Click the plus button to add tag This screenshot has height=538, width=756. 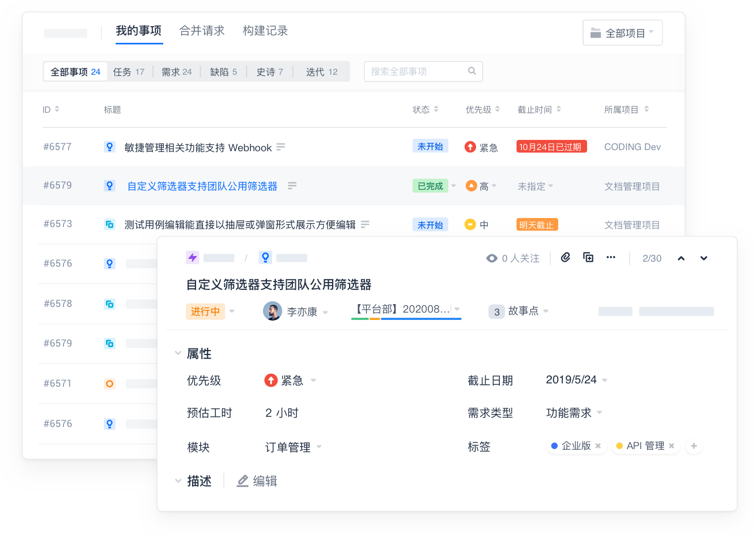(694, 446)
